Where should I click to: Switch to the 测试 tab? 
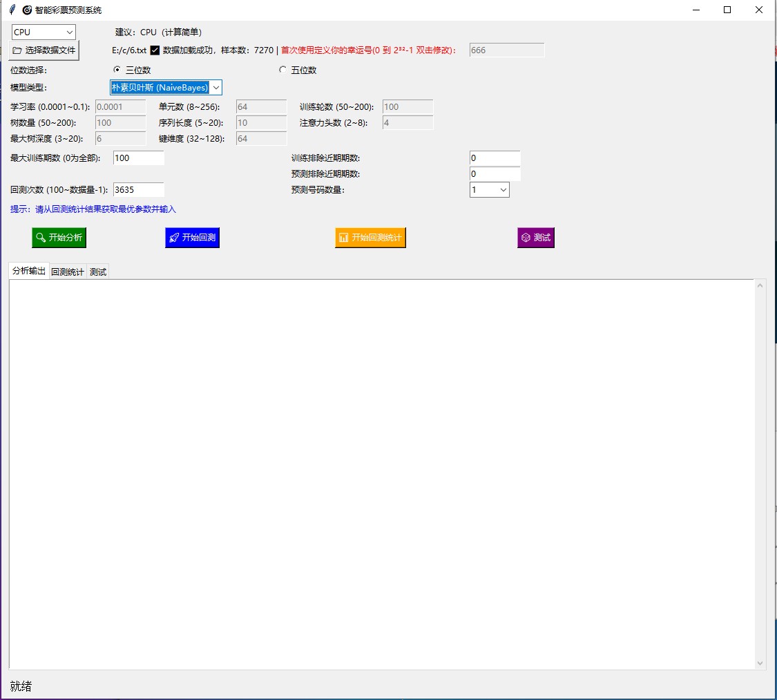pos(98,272)
